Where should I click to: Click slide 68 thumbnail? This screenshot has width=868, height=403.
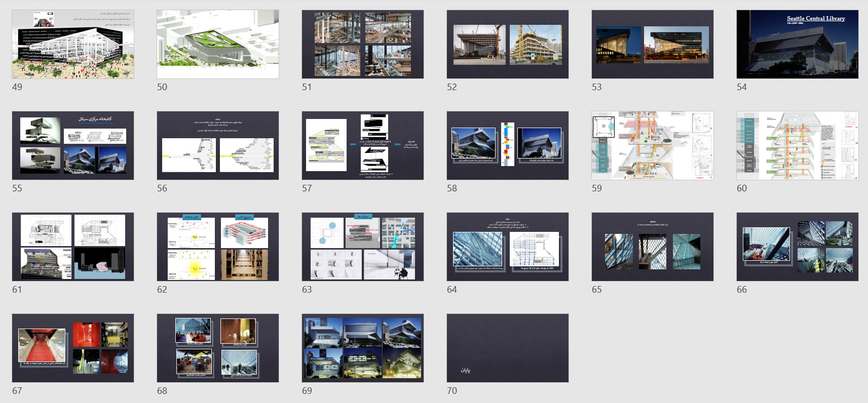(x=218, y=348)
